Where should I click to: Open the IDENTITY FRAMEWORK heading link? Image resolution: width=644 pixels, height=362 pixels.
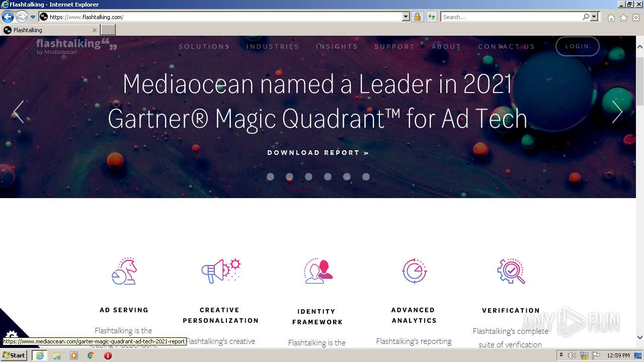(317, 317)
